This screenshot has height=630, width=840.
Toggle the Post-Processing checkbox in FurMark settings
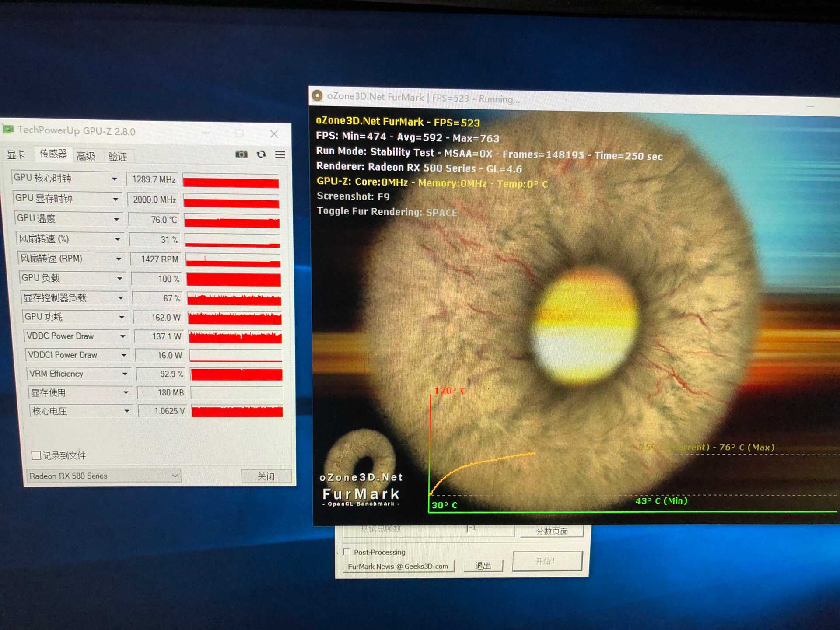click(346, 552)
